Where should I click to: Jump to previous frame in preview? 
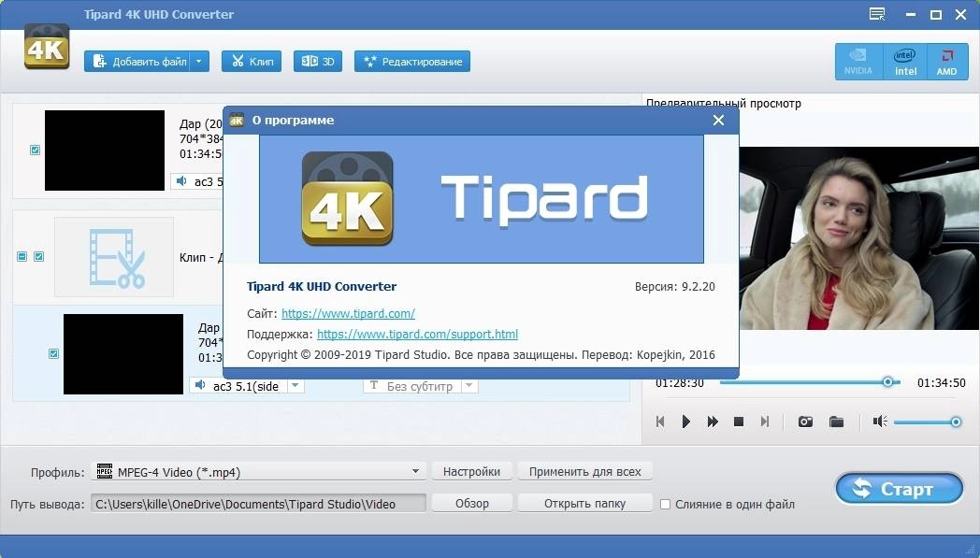point(660,422)
